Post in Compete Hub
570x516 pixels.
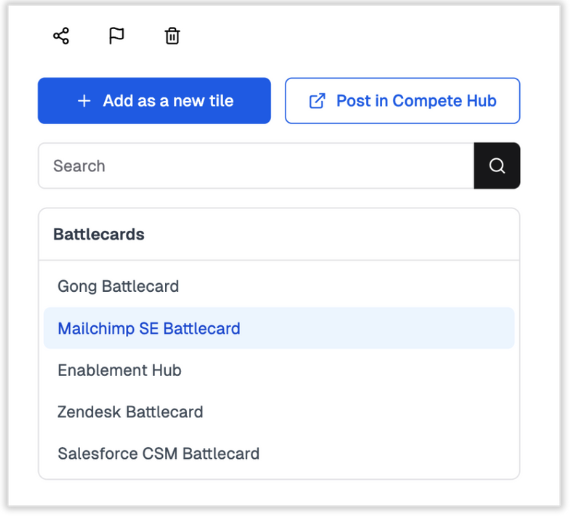tap(402, 101)
